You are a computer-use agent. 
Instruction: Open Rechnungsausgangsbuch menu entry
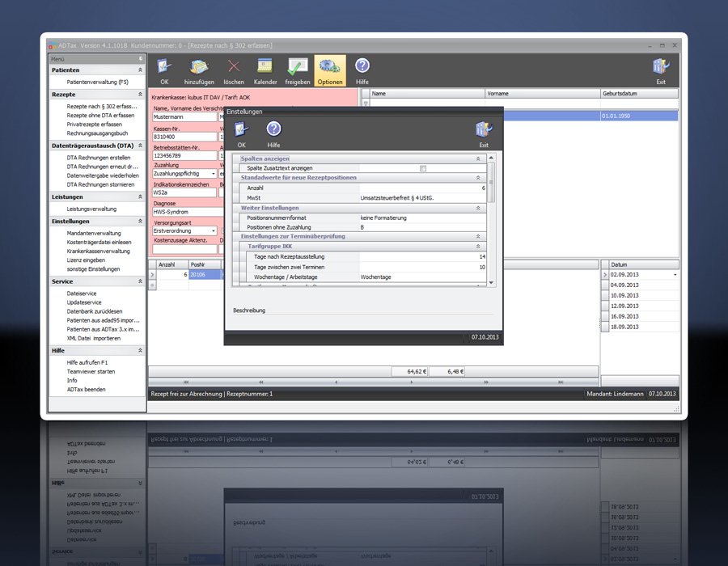click(x=97, y=133)
